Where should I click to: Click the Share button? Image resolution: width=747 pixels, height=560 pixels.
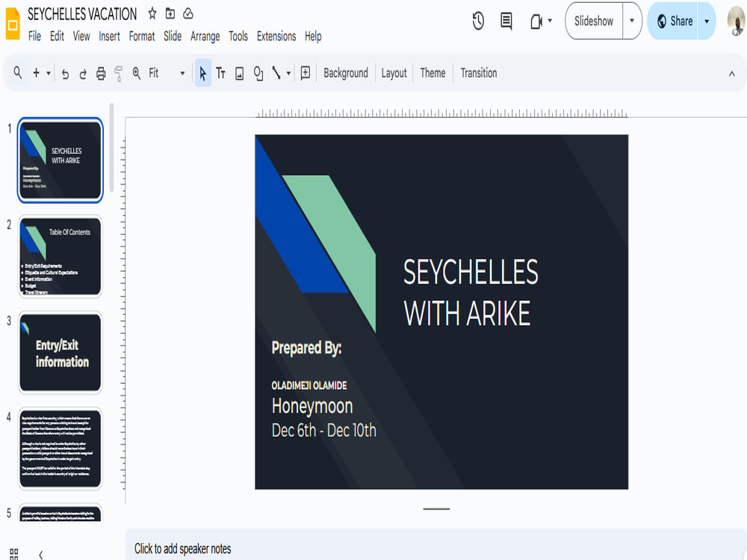[x=674, y=21]
